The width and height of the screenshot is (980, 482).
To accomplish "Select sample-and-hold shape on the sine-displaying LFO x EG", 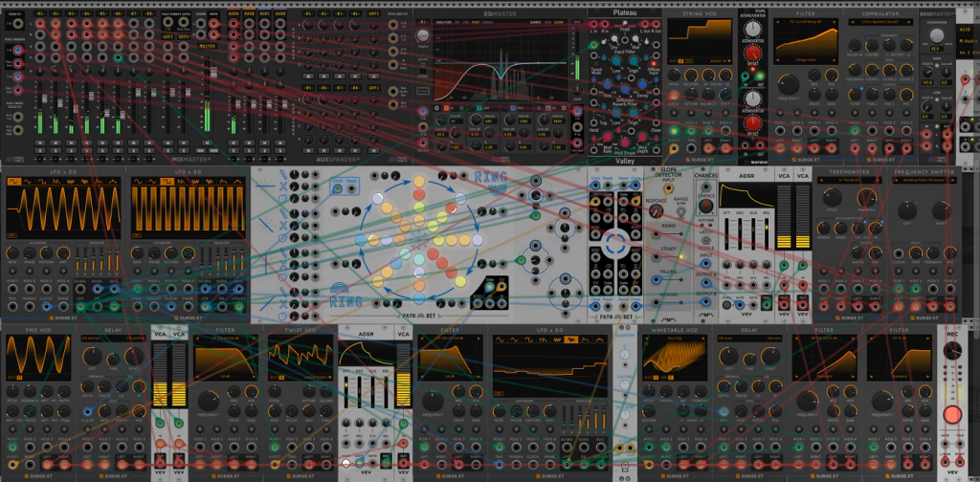I will 85,181.
